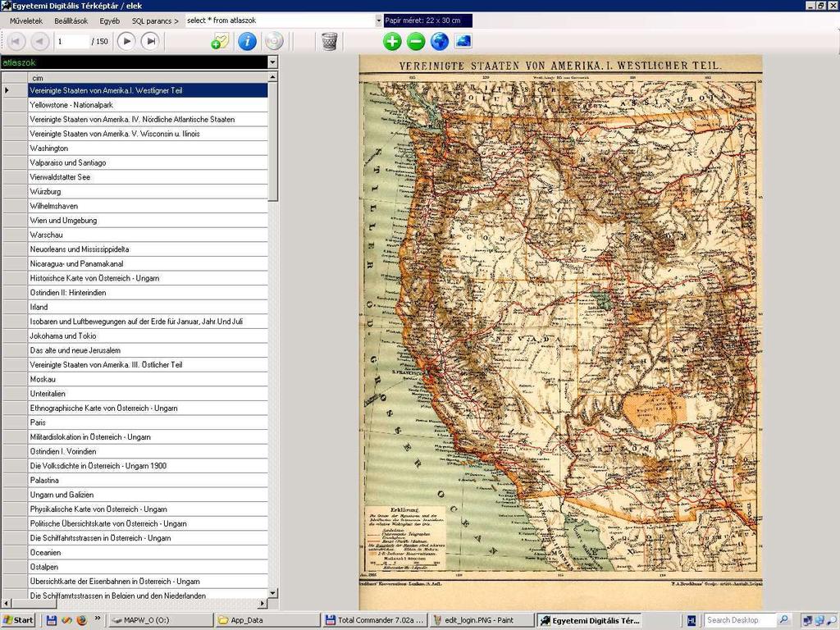Click the blue globe icon

point(440,41)
